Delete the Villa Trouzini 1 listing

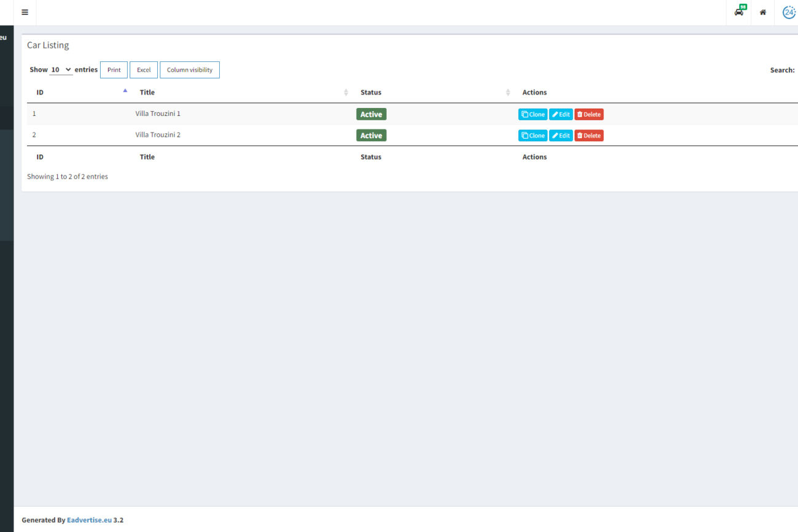pos(589,114)
